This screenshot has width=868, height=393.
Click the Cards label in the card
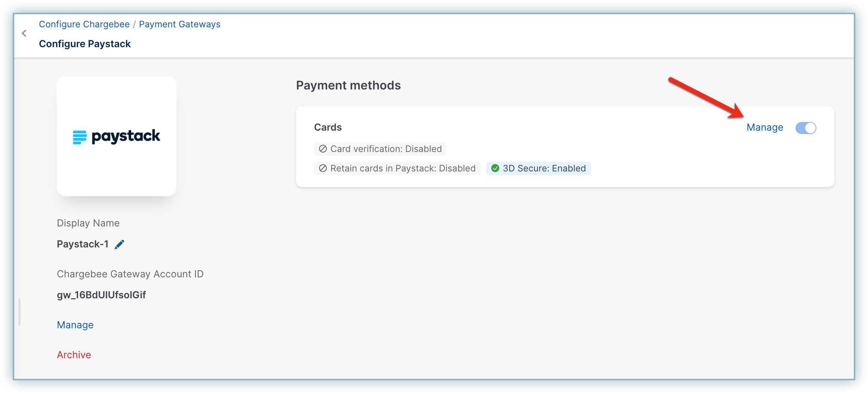pyautogui.click(x=328, y=127)
